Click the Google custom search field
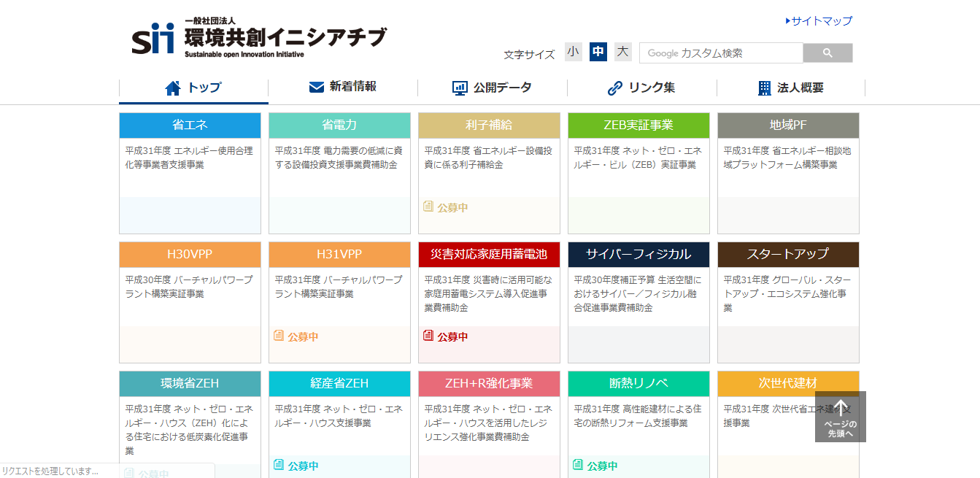Image resolution: width=980 pixels, height=478 pixels. (x=721, y=53)
